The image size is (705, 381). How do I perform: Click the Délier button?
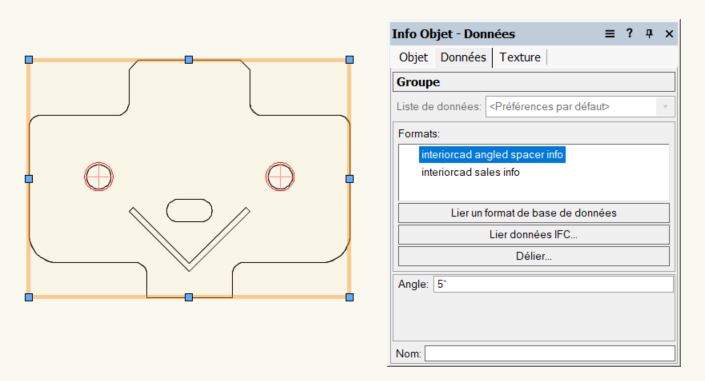(x=534, y=256)
